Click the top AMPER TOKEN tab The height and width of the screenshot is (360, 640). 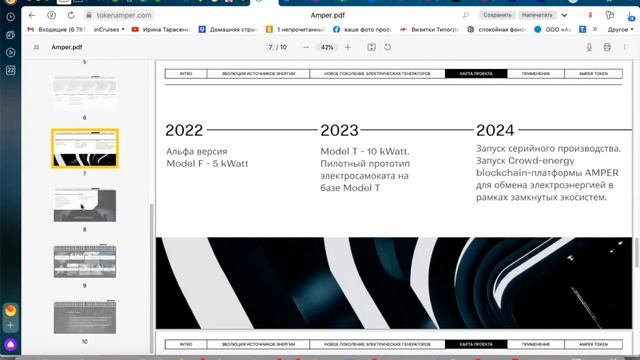[x=593, y=74]
